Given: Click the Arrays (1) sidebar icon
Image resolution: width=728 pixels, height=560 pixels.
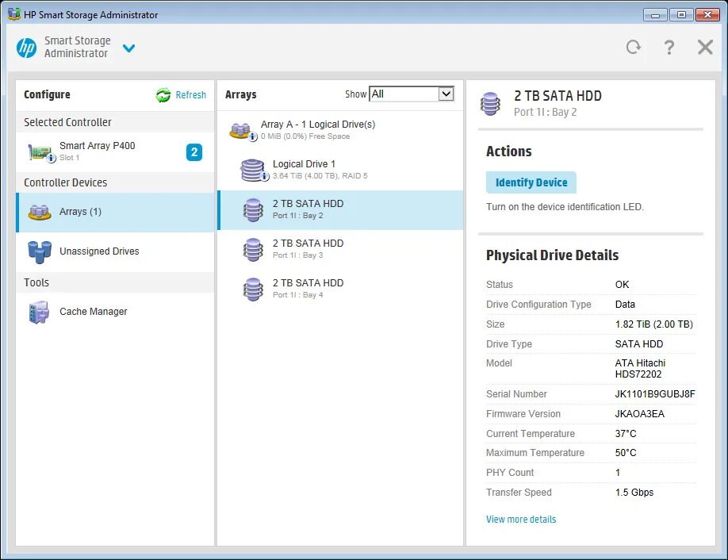Looking at the screenshot, I should (x=40, y=213).
